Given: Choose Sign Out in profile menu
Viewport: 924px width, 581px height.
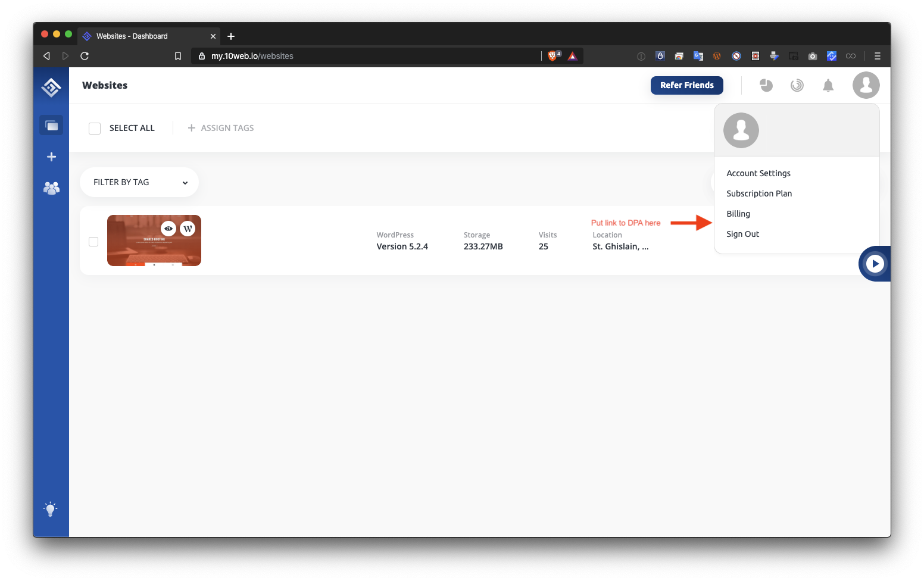Looking at the screenshot, I should pyautogui.click(x=742, y=234).
